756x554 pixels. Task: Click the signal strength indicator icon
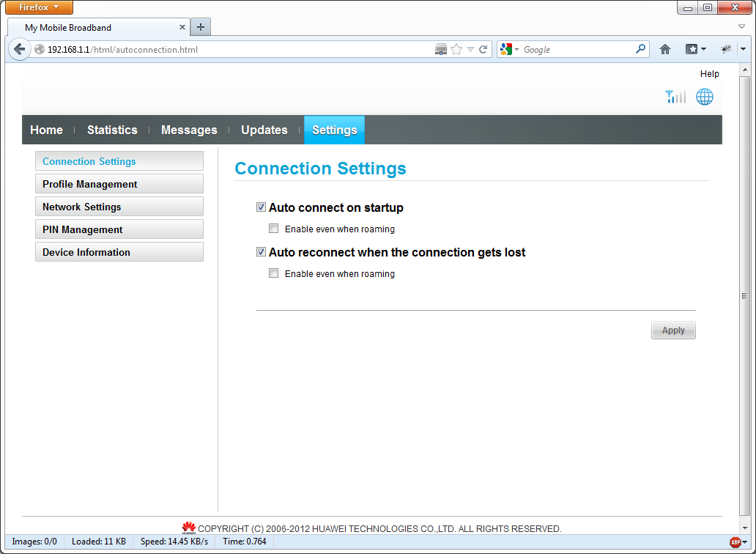point(675,97)
